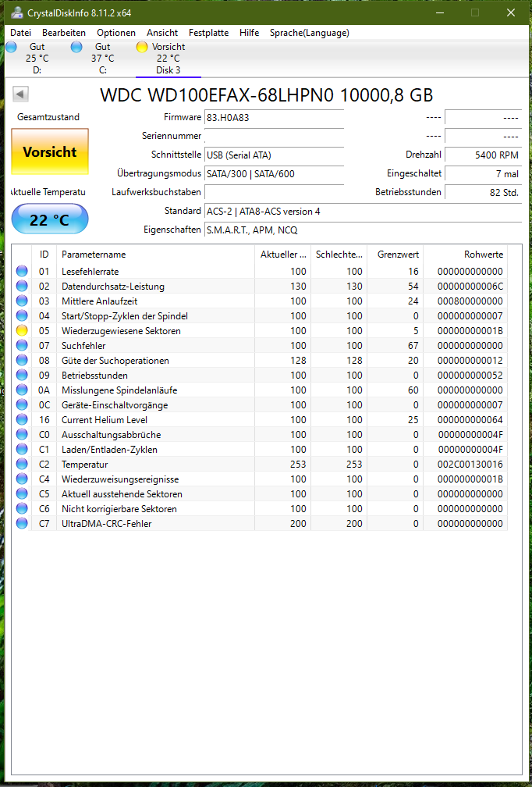This screenshot has height=787, width=532.
Task: Click the empty Seriennummer field
Action: (274, 136)
